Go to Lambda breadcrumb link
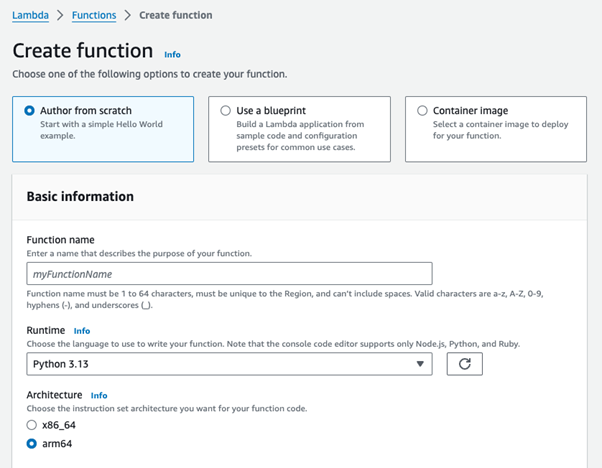602x468 pixels. click(30, 15)
